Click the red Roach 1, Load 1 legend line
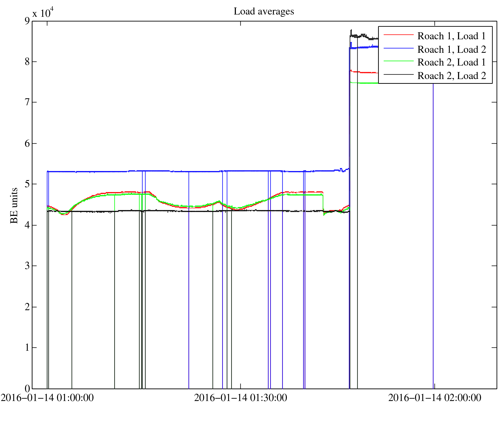 398,35
